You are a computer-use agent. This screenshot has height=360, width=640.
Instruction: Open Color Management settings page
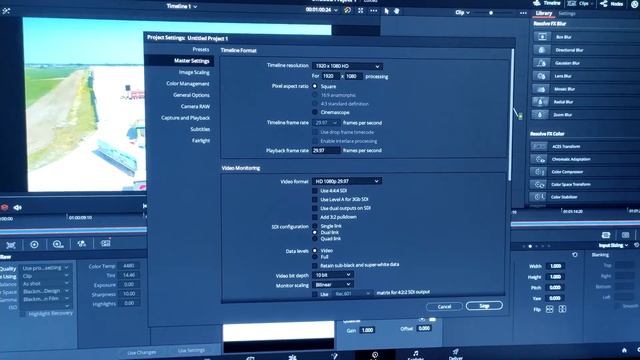[x=188, y=84]
